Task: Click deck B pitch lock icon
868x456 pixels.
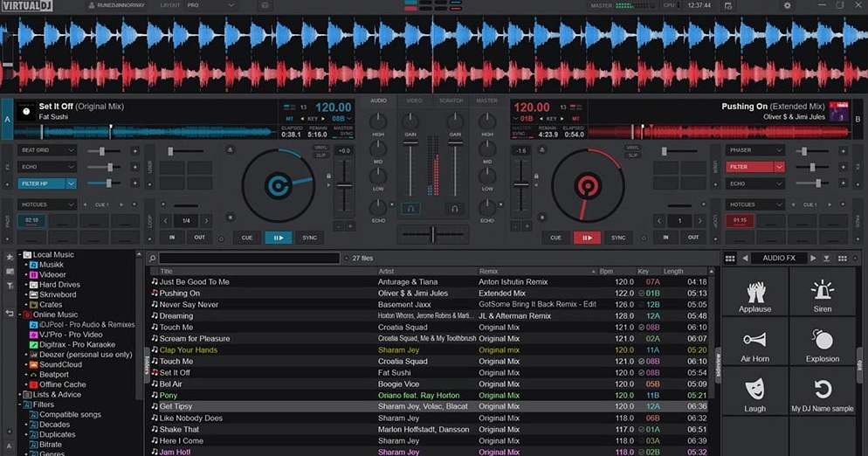Action: (x=536, y=176)
